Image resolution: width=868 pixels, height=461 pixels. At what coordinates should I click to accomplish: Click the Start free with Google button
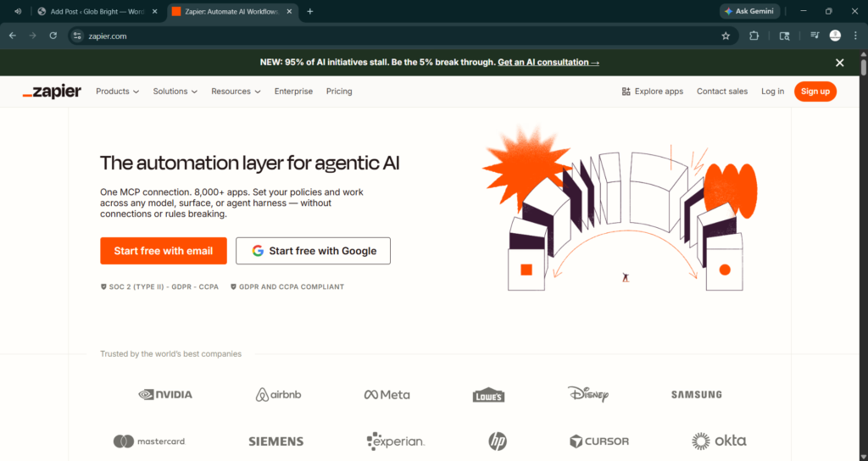pyautogui.click(x=313, y=251)
